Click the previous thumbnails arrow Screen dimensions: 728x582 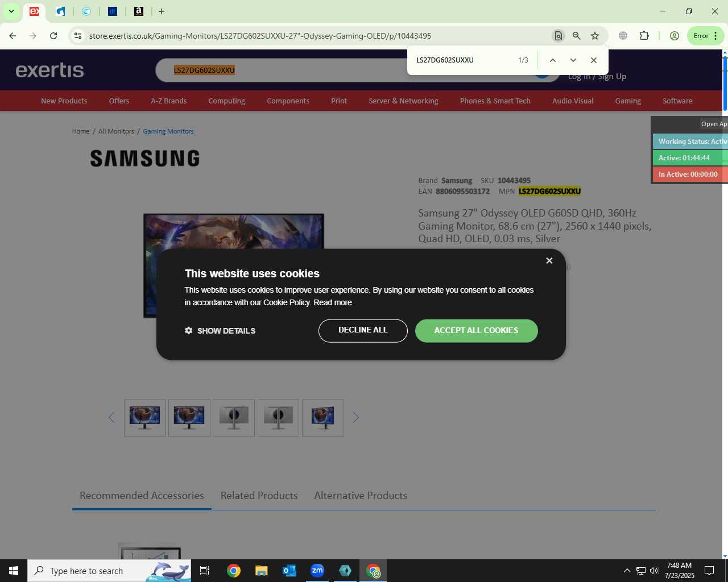click(111, 418)
